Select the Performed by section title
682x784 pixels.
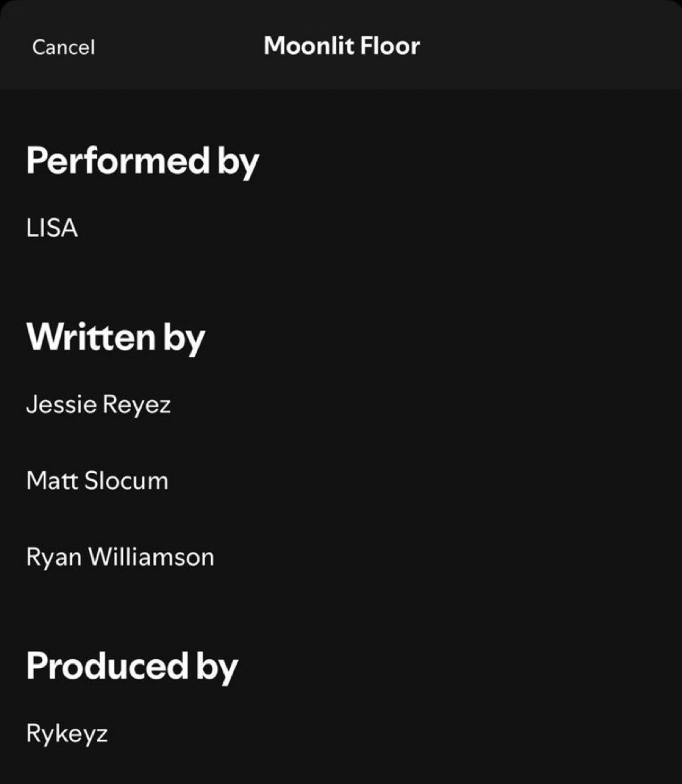[142, 161]
